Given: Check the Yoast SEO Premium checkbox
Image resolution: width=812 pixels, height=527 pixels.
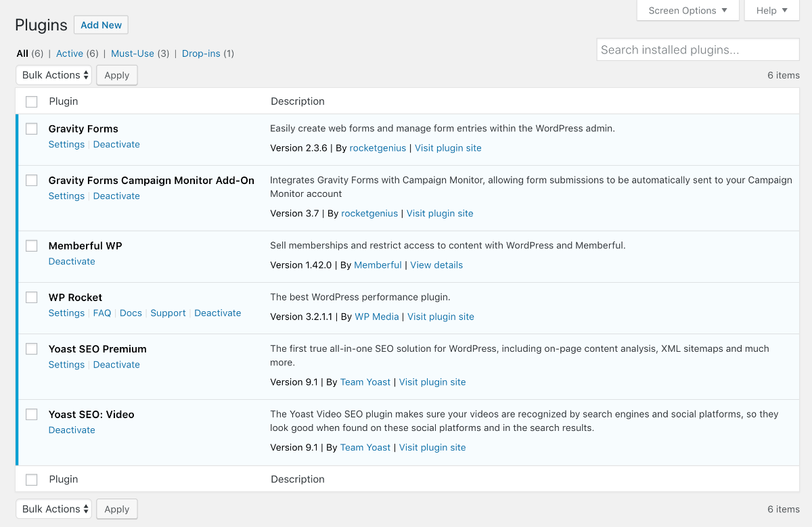Looking at the screenshot, I should (x=32, y=349).
